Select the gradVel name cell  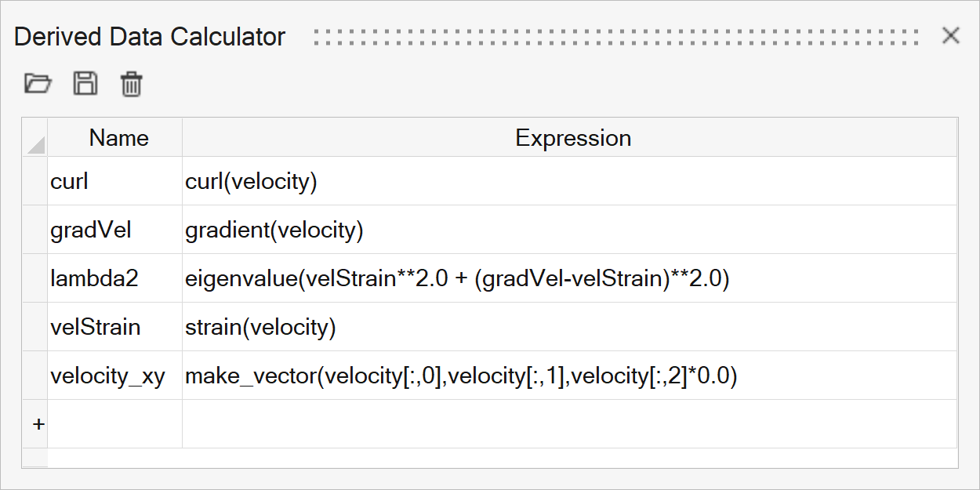coord(114,230)
